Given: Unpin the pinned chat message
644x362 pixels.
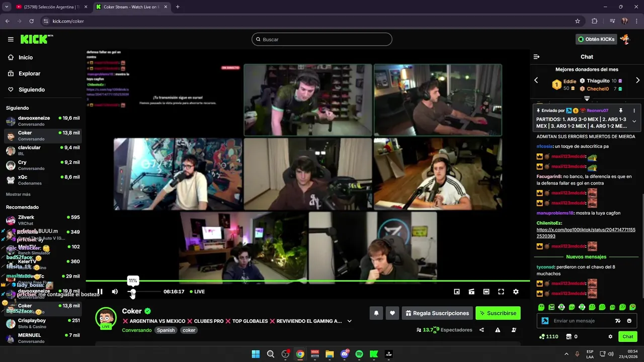Looking at the screenshot, I should point(621,111).
